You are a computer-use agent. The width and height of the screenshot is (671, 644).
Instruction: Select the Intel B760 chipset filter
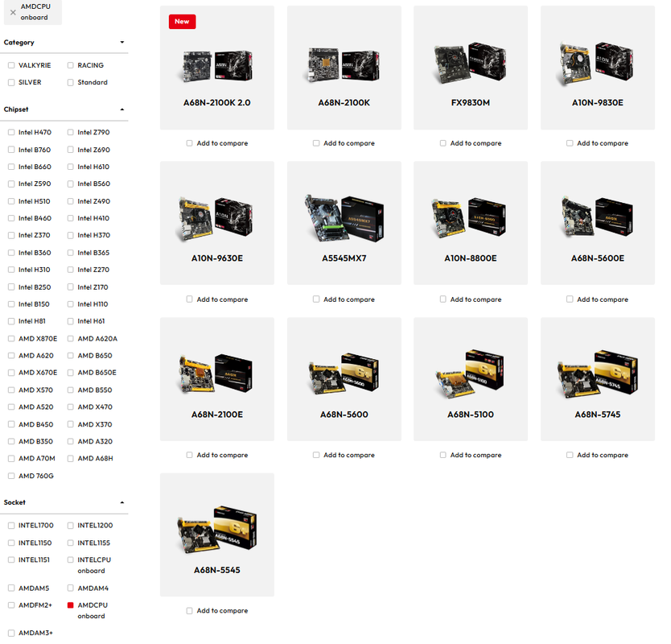pyautogui.click(x=11, y=150)
